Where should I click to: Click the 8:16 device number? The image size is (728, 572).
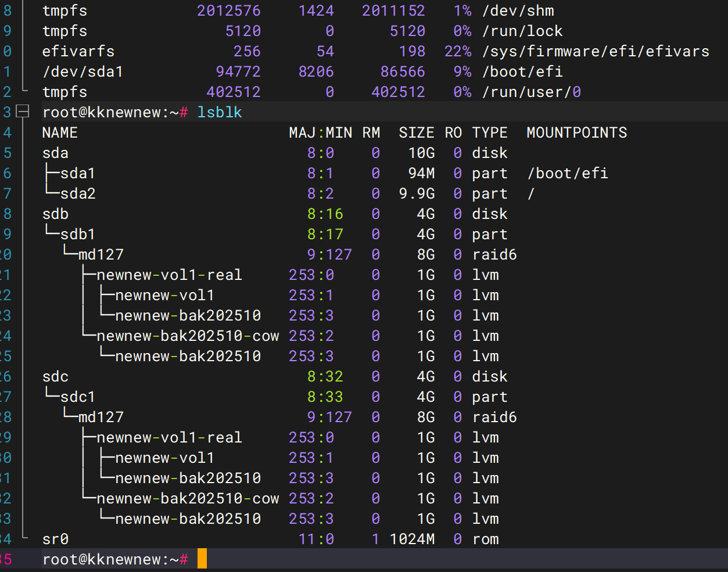(x=325, y=214)
